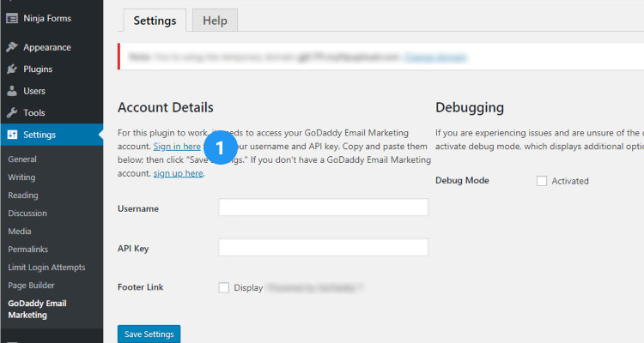Go to Media settings
The width and height of the screenshot is (644, 343).
coord(20,232)
